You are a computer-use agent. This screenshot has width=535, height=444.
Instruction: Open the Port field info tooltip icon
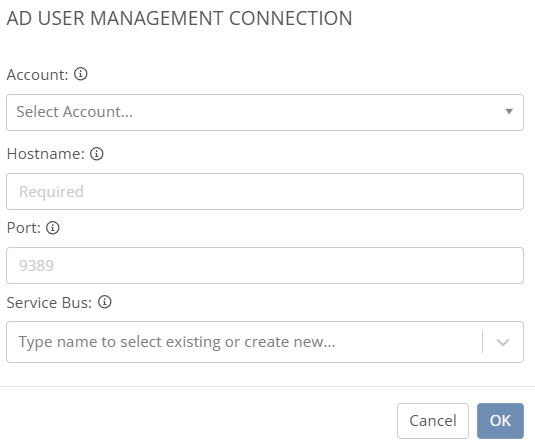click(53, 228)
